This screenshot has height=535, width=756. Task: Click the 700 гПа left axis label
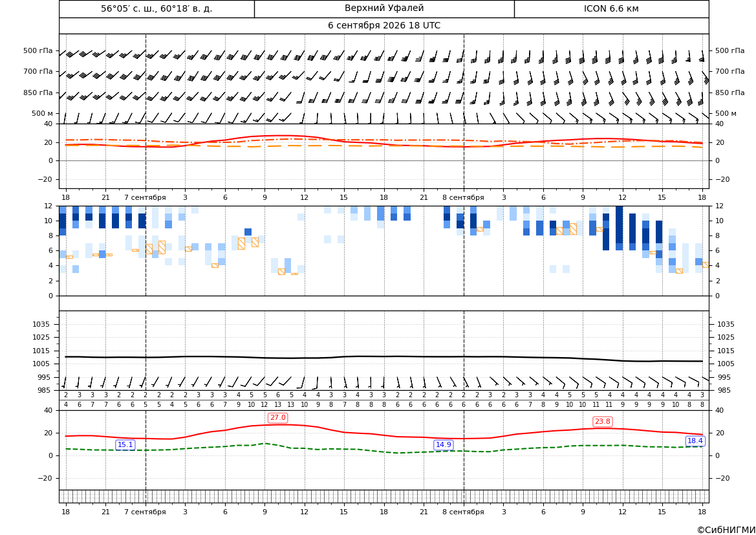(x=38, y=71)
